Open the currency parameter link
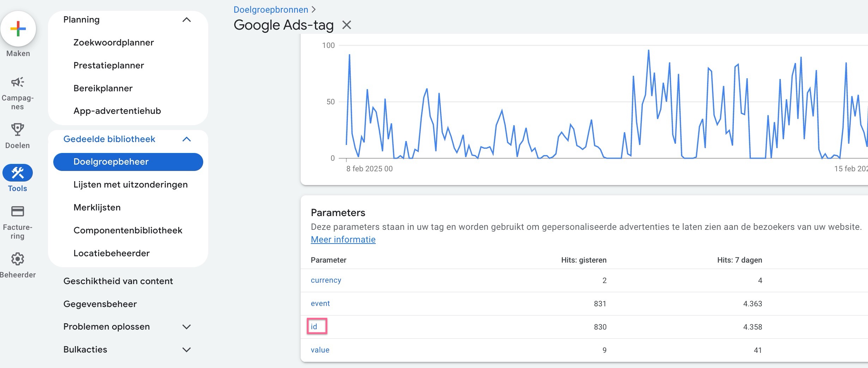Viewport: 868px width, 368px height. (x=326, y=280)
